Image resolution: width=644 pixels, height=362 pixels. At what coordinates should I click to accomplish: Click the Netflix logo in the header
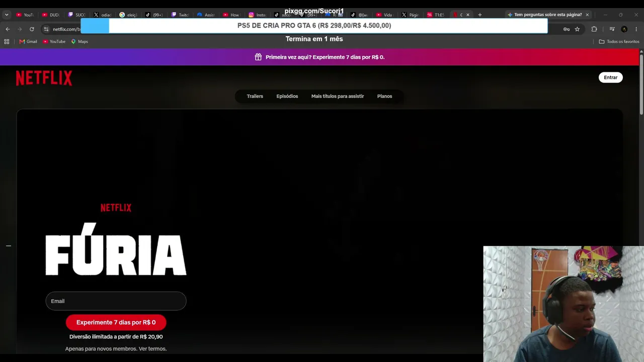[x=44, y=78]
